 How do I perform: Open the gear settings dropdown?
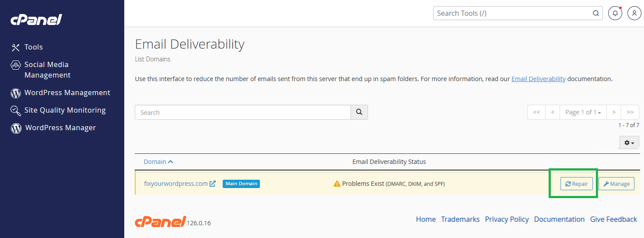point(629,142)
